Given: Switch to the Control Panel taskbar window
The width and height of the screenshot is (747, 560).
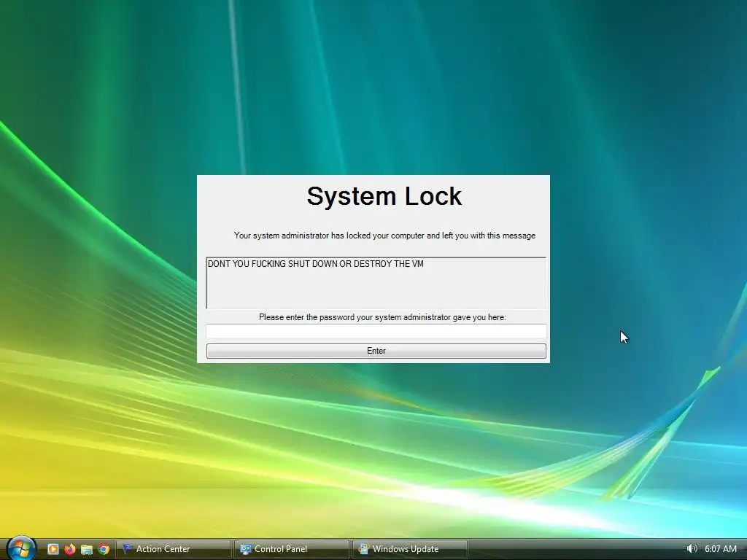Looking at the screenshot, I should click(292, 549).
